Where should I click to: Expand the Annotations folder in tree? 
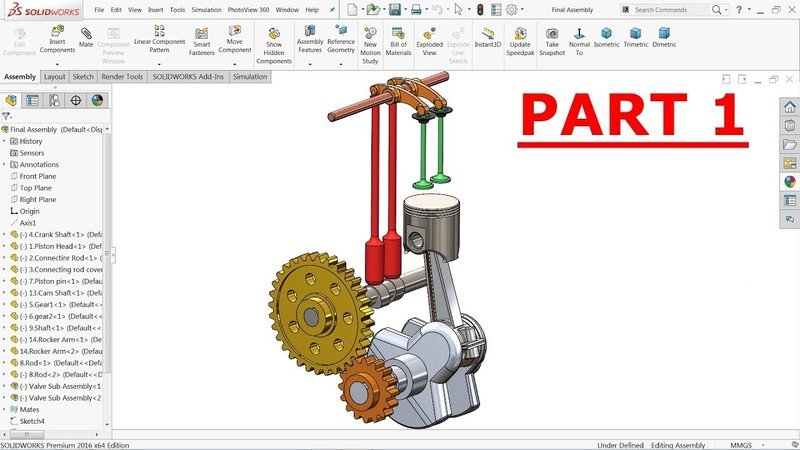pyautogui.click(x=4, y=165)
